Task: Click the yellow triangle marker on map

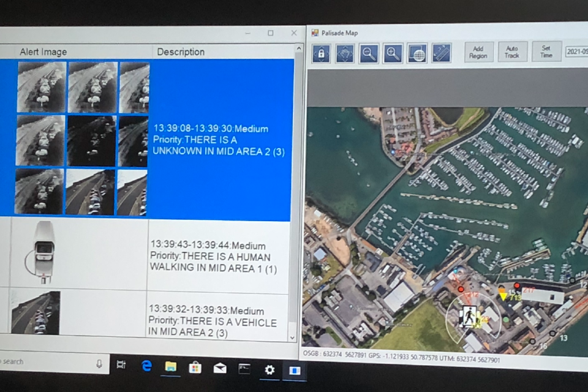Action: (503, 296)
